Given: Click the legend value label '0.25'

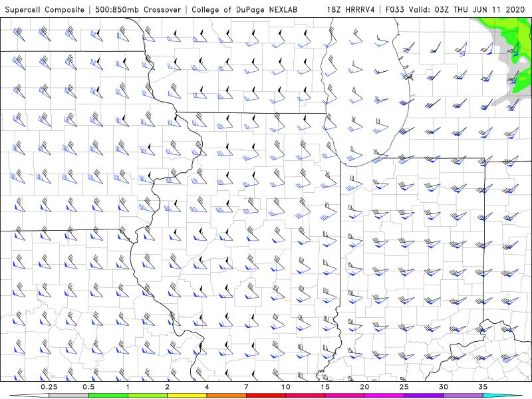Looking at the screenshot, I should [49, 387].
